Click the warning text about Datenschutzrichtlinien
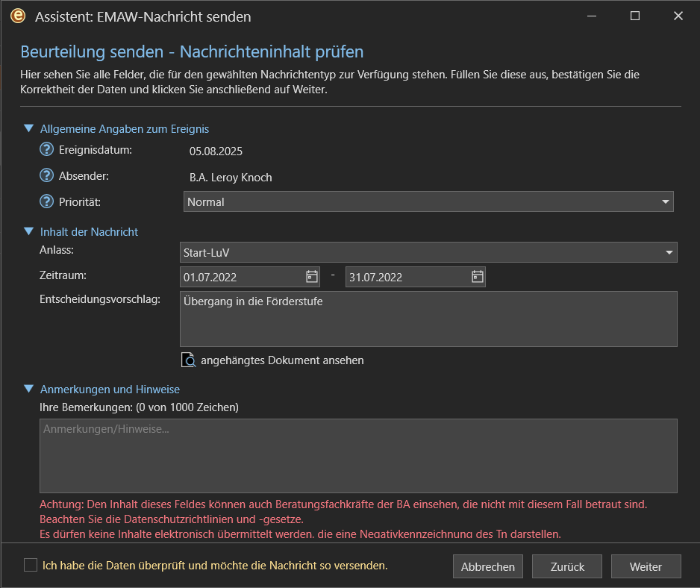 172,519
